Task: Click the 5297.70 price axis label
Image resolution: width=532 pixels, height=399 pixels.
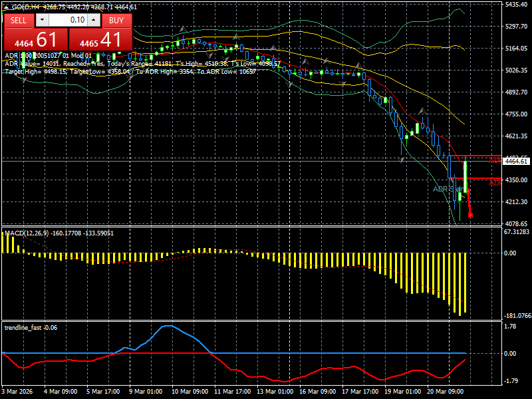Action: click(517, 26)
